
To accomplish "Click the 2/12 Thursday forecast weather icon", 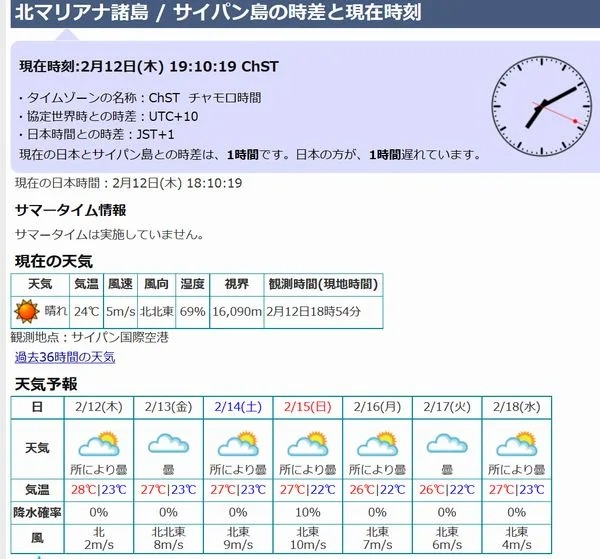I will [98, 443].
